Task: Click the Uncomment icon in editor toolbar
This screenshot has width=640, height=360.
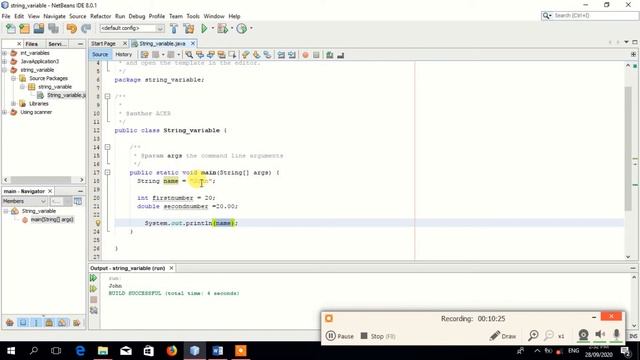Action: [x=340, y=55]
